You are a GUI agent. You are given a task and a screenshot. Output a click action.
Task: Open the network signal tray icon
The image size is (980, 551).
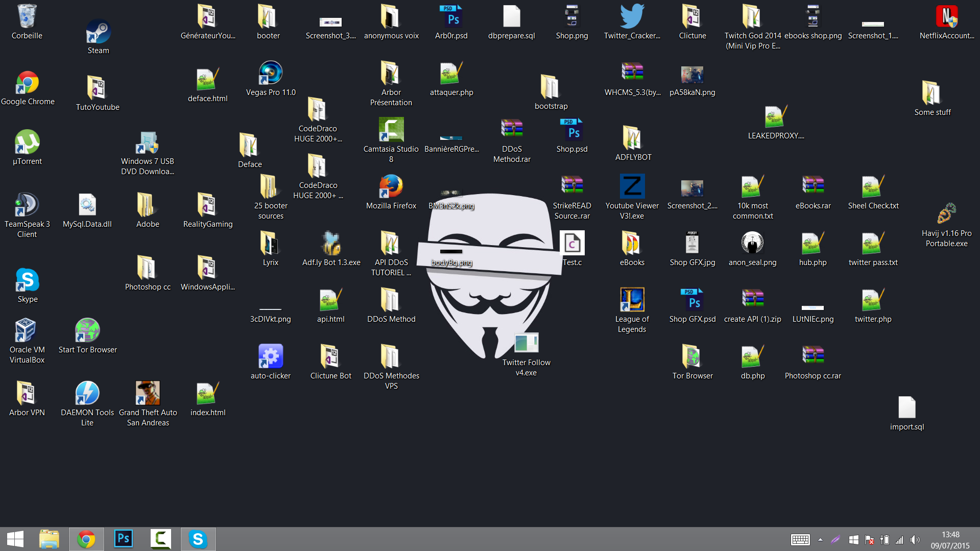pyautogui.click(x=899, y=540)
